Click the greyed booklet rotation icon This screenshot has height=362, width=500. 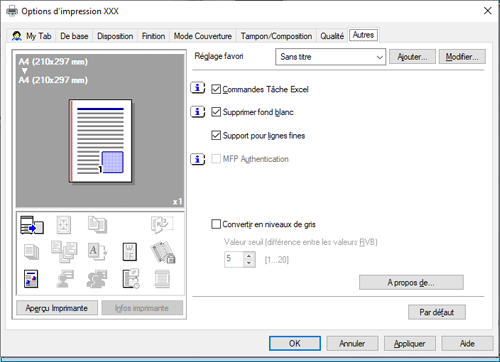click(162, 224)
